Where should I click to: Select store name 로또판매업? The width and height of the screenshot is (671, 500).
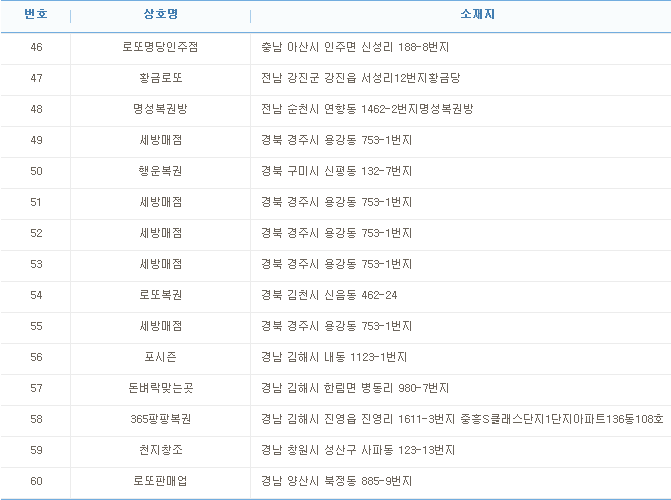[x=160, y=481]
